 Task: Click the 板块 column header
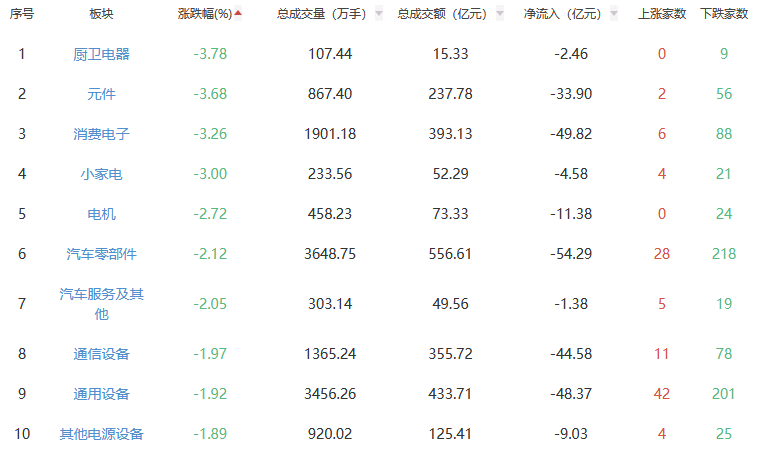(101, 14)
